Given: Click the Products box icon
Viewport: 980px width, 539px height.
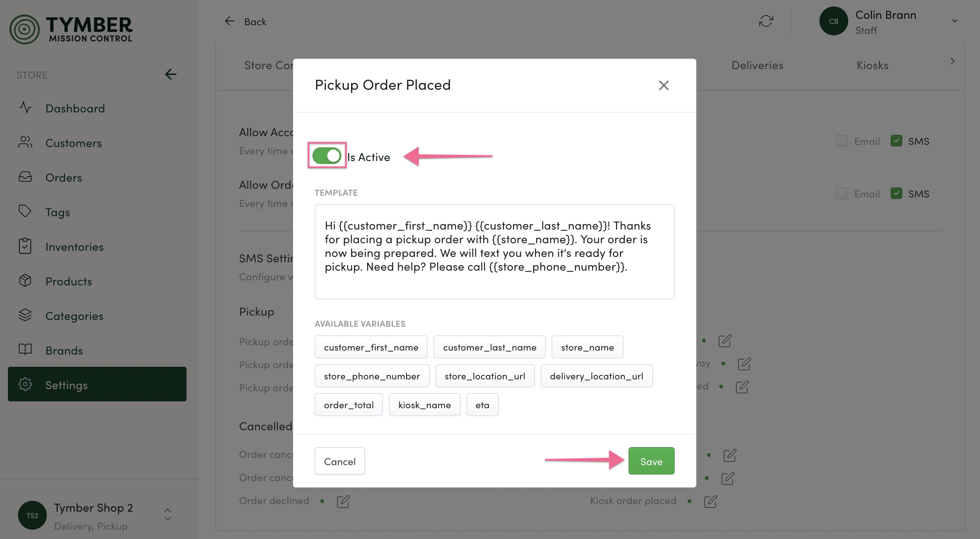Looking at the screenshot, I should [25, 281].
